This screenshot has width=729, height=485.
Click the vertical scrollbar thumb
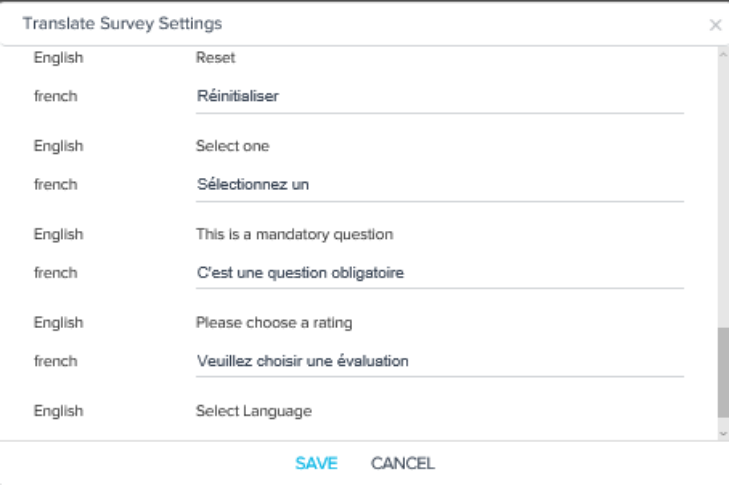coord(723,372)
